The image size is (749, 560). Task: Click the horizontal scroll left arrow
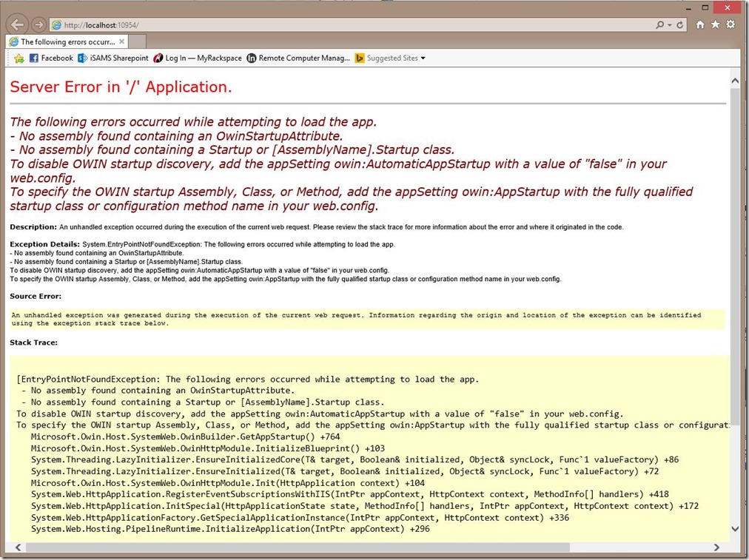(19, 547)
